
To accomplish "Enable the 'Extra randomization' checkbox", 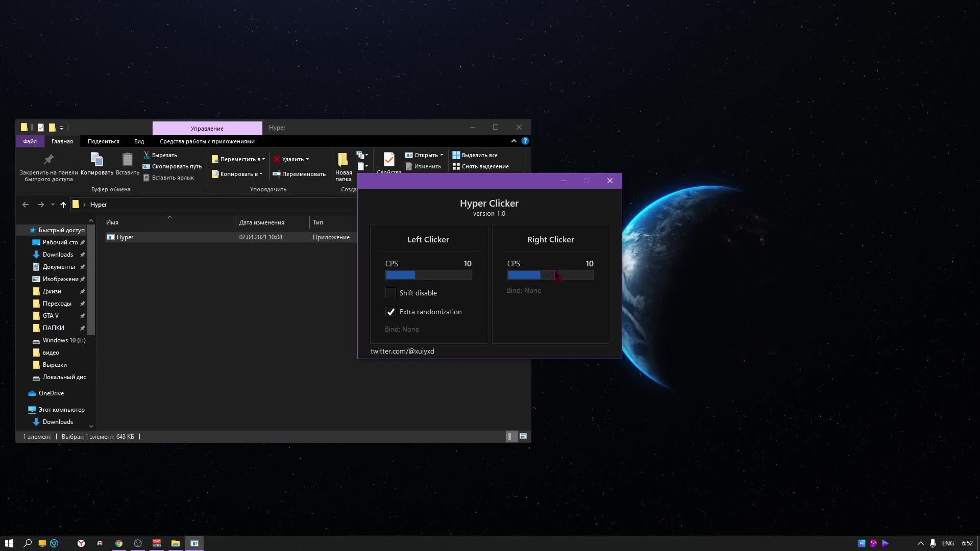I will tap(390, 312).
